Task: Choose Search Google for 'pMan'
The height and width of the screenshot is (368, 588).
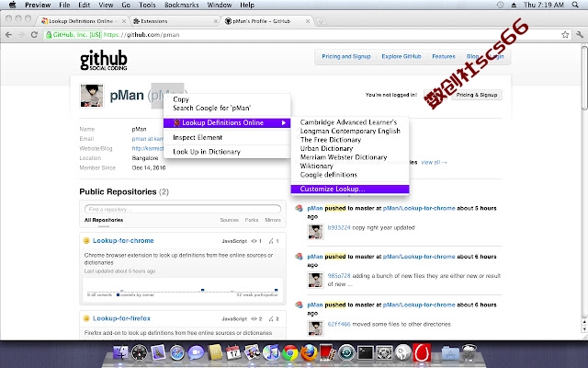Action: coord(227,109)
